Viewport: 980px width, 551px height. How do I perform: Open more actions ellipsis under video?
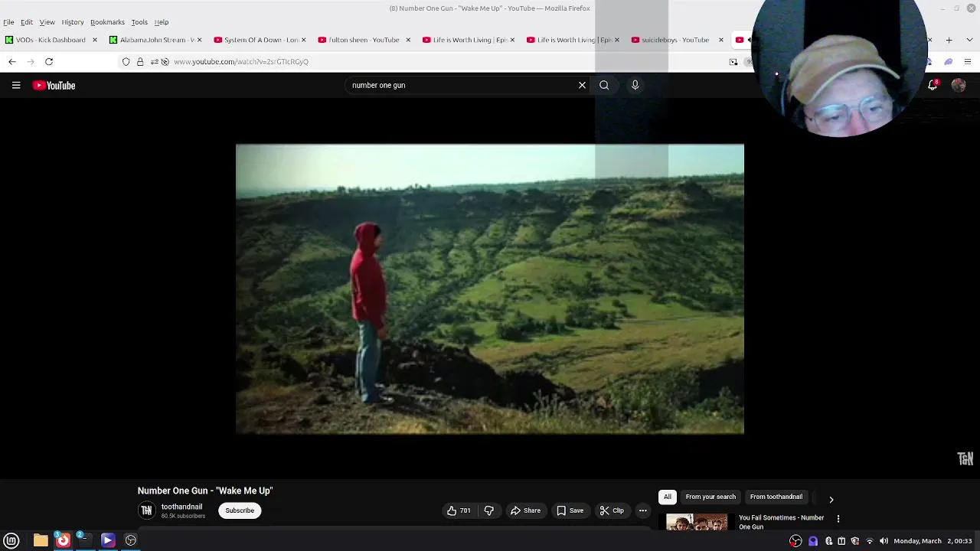click(643, 510)
